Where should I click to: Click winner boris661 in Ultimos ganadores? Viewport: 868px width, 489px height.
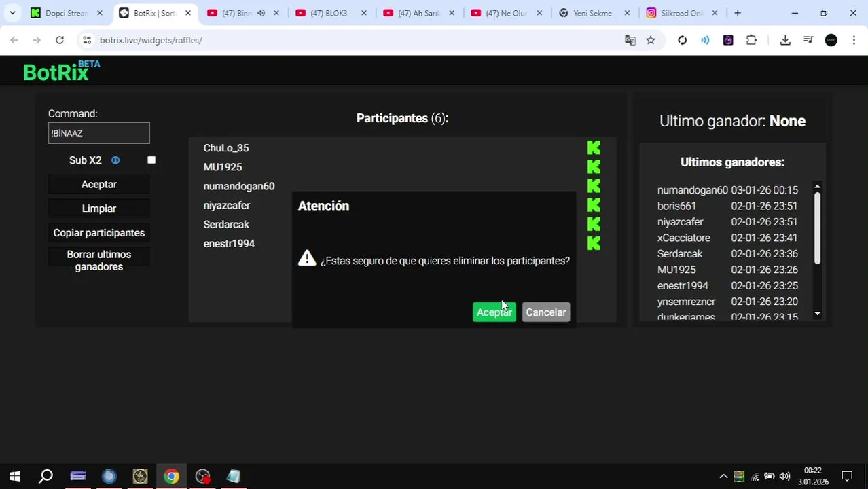pyautogui.click(x=676, y=206)
